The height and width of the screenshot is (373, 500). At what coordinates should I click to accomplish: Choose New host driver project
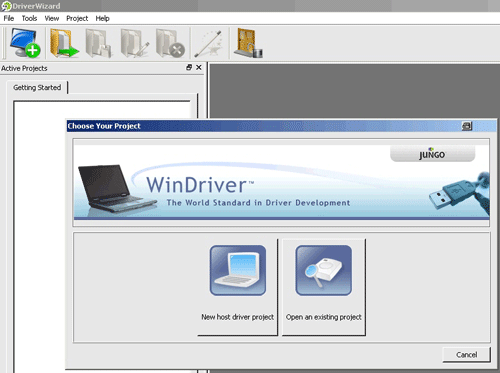237,287
